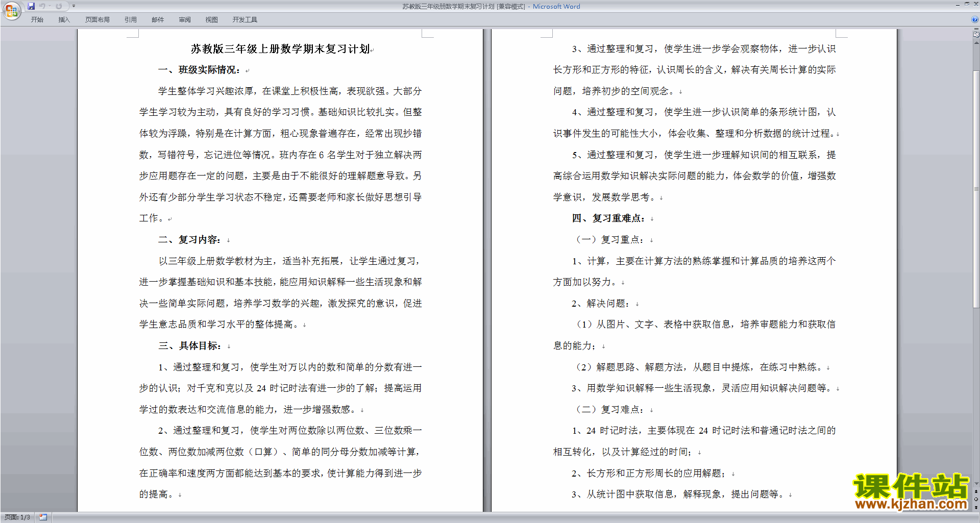This screenshot has width=980, height=523.
Task: Restore down the Word window
Action: tap(967, 4)
